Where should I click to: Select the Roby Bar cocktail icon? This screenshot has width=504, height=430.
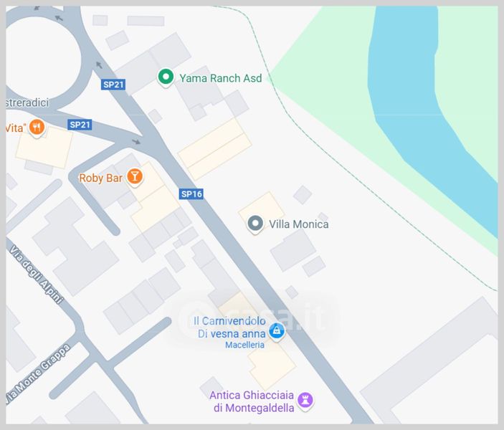tap(135, 177)
